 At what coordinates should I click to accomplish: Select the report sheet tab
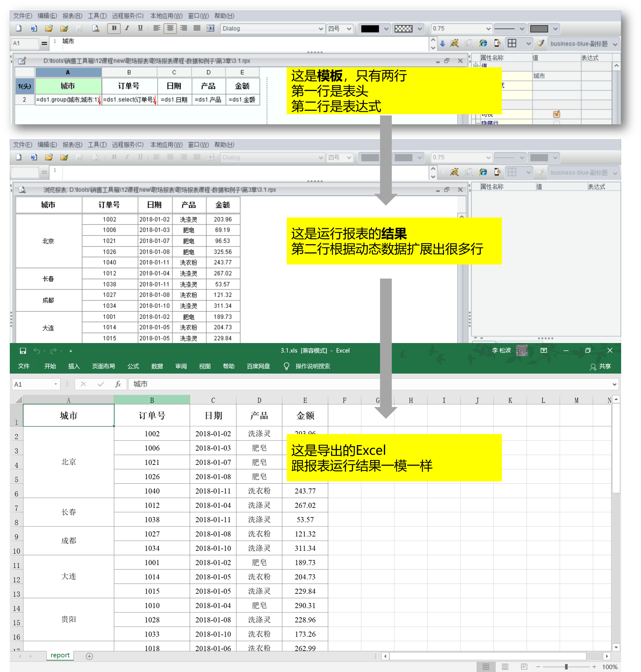pyautogui.click(x=60, y=655)
